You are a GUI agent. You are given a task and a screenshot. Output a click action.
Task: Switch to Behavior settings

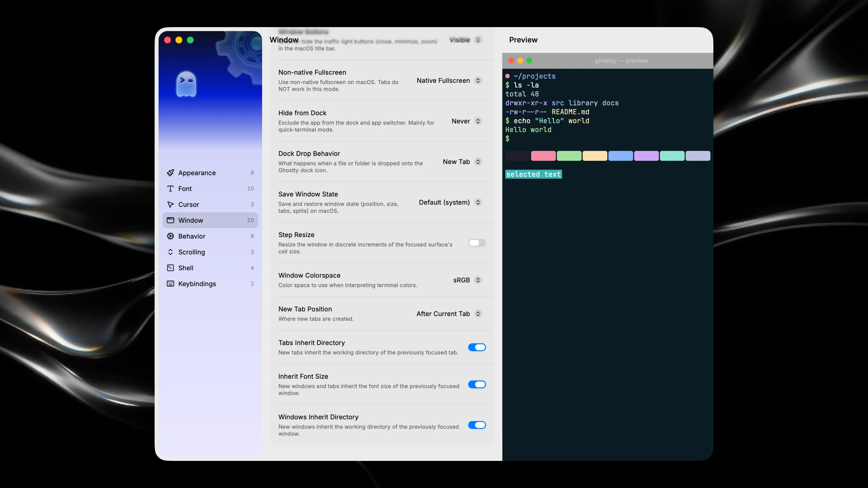(x=210, y=236)
